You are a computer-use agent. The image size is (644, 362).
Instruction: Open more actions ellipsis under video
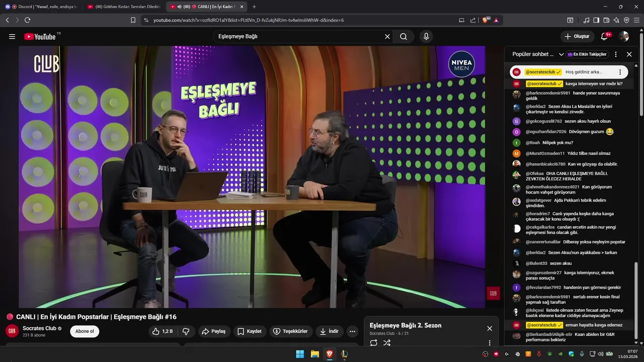click(x=352, y=331)
